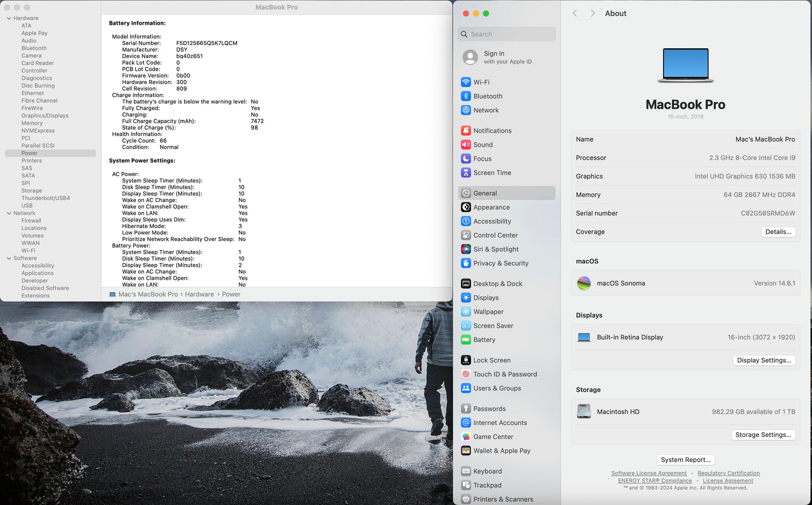Select Memory in the hardware list

click(x=32, y=123)
